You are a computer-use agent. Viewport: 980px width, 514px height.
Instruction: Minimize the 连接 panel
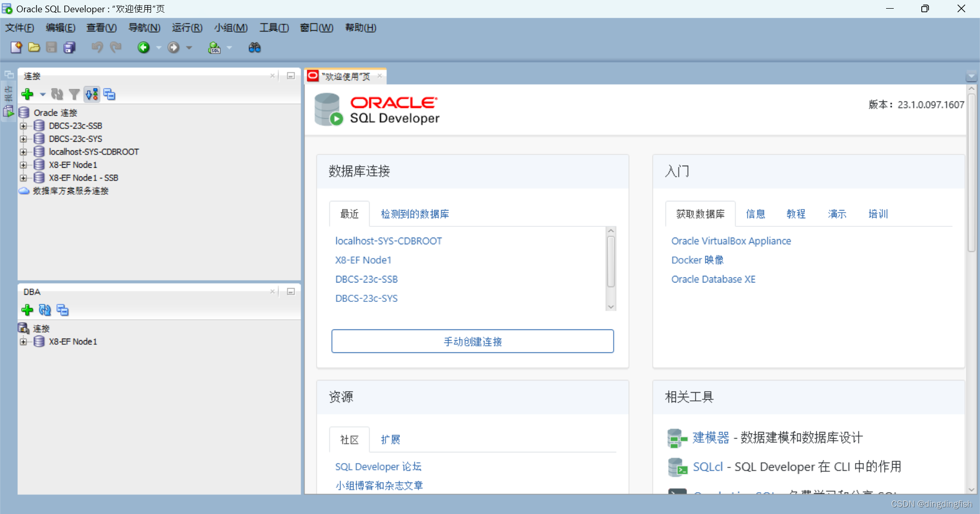(x=291, y=76)
